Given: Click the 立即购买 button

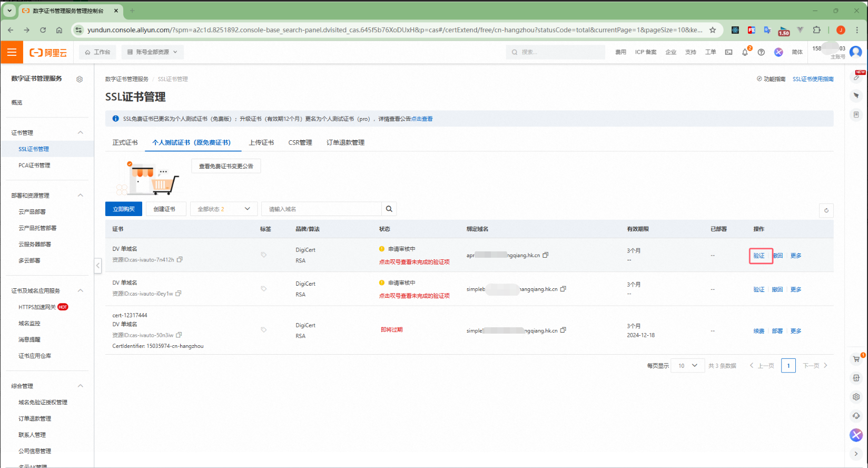Looking at the screenshot, I should pyautogui.click(x=124, y=209).
